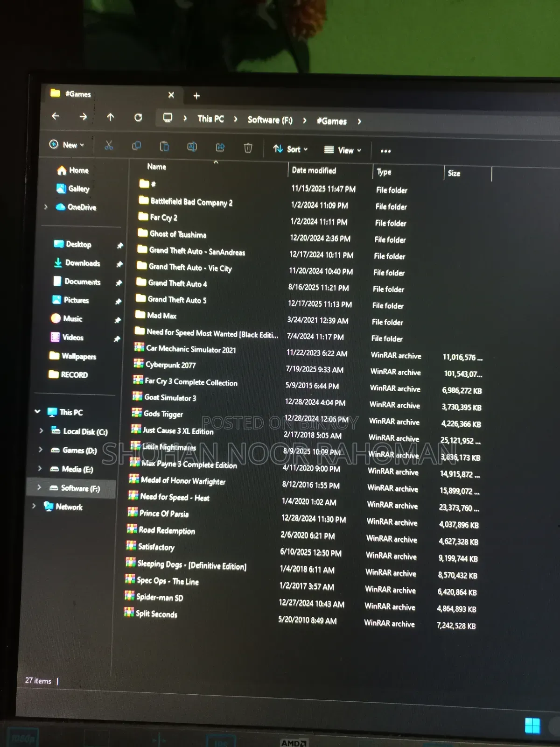Open the New dropdown menu
The image size is (560, 747).
pyautogui.click(x=67, y=144)
